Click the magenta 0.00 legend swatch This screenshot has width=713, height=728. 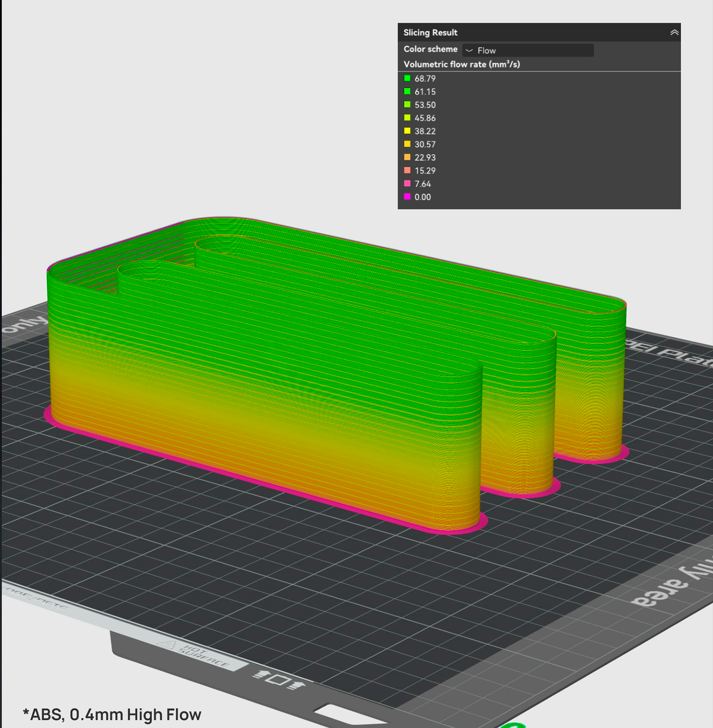tap(407, 197)
